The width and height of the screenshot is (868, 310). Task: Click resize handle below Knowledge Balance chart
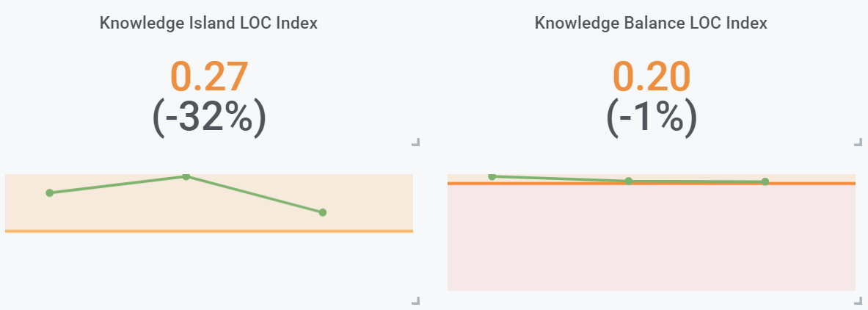click(858, 300)
